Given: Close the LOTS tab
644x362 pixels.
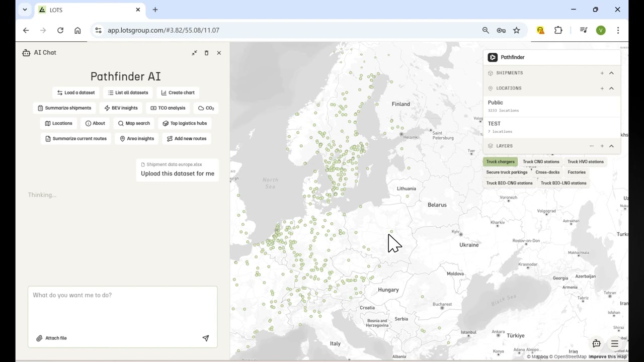Looking at the screenshot, I should (138, 10).
